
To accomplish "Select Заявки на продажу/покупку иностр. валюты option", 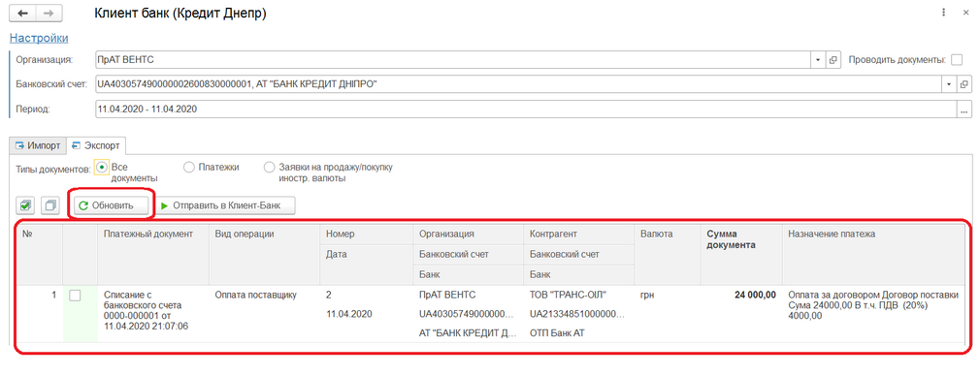I will click(x=270, y=168).
